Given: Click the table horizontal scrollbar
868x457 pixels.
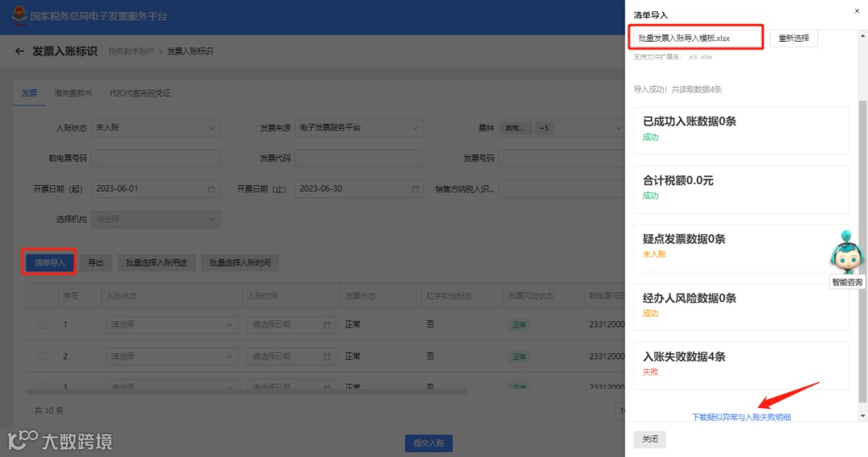Looking at the screenshot, I should pos(247,392).
